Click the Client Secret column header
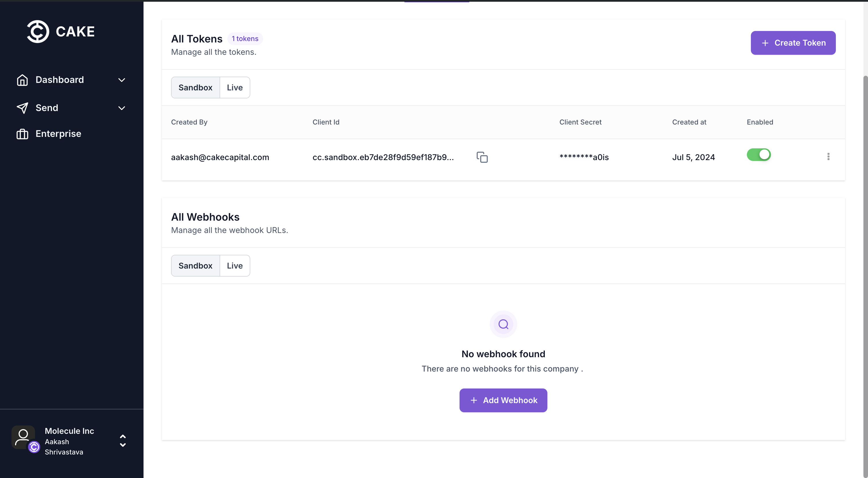The width and height of the screenshot is (868, 478). click(580, 122)
